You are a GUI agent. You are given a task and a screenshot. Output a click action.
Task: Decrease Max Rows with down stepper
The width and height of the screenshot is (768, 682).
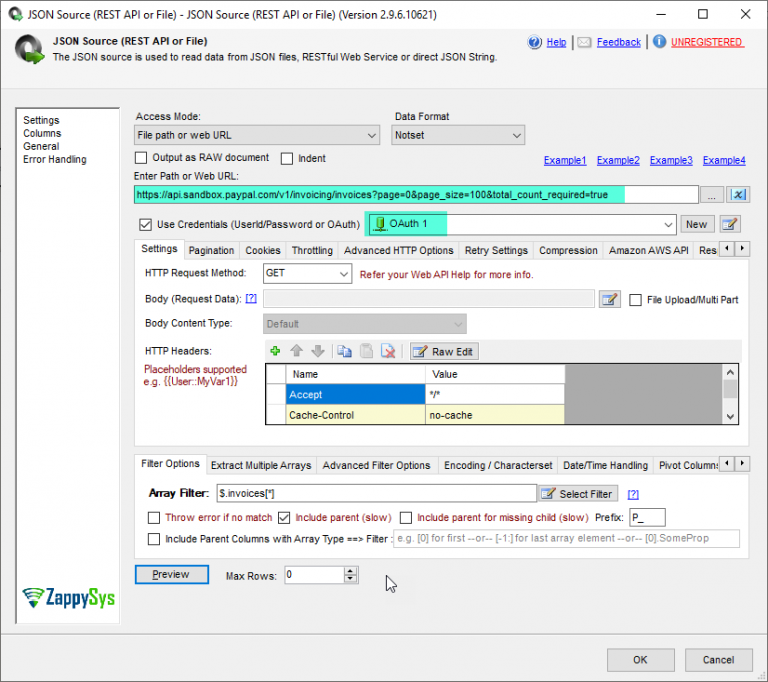click(x=350, y=579)
